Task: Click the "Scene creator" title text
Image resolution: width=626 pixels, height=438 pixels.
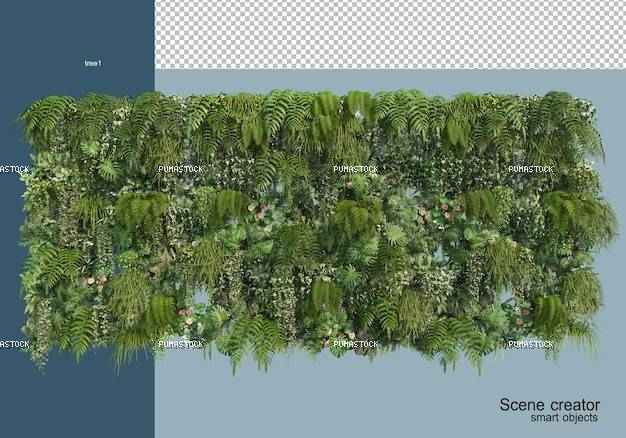Action: coord(549,405)
